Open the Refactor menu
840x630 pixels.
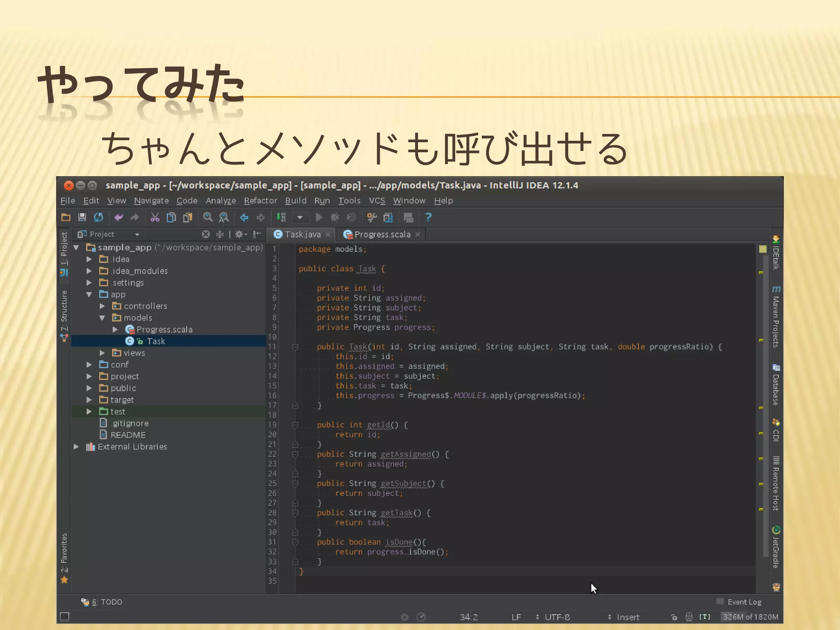point(260,201)
